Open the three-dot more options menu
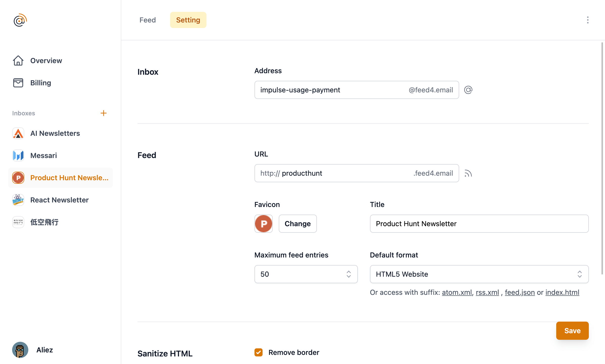The height and width of the screenshot is (364, 605). 588,20
